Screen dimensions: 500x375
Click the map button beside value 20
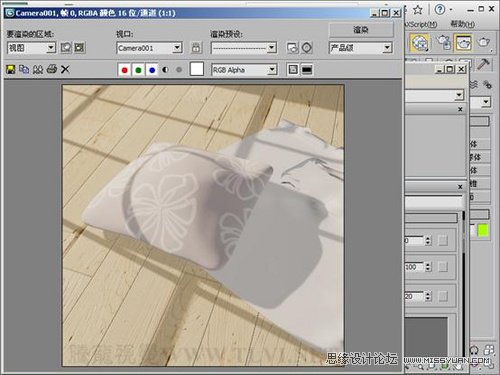443,296
